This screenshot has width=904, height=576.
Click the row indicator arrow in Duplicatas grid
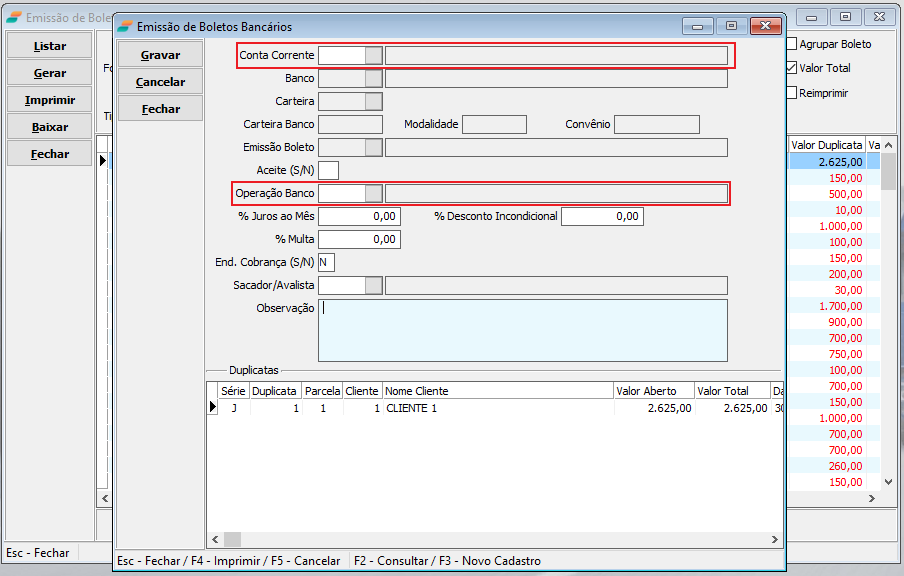(x=212, y=408)
